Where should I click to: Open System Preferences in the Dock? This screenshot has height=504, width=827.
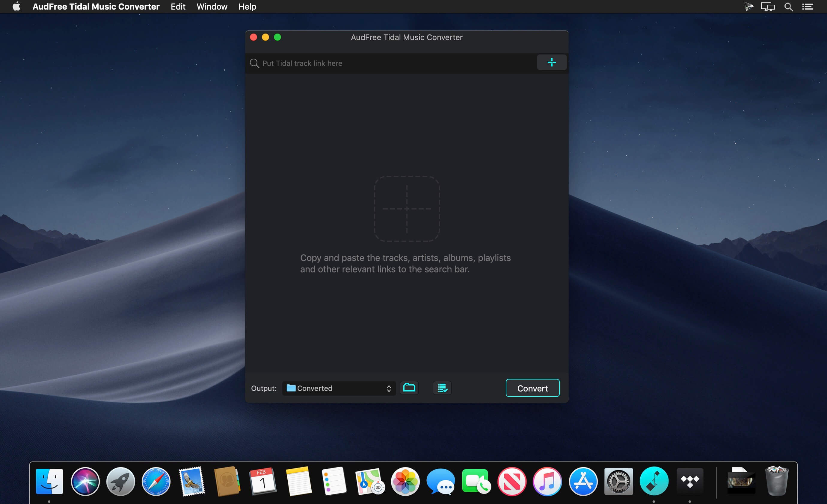618,481
